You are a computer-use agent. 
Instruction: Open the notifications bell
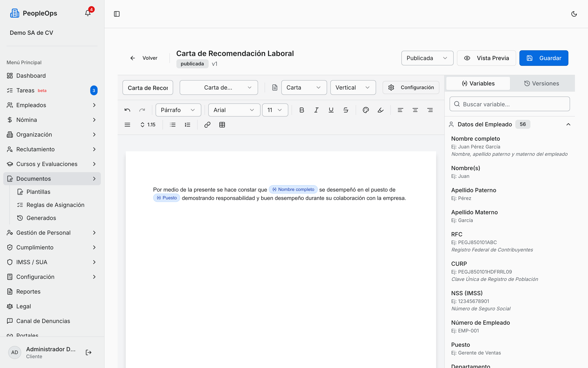[x=88, y=13]
